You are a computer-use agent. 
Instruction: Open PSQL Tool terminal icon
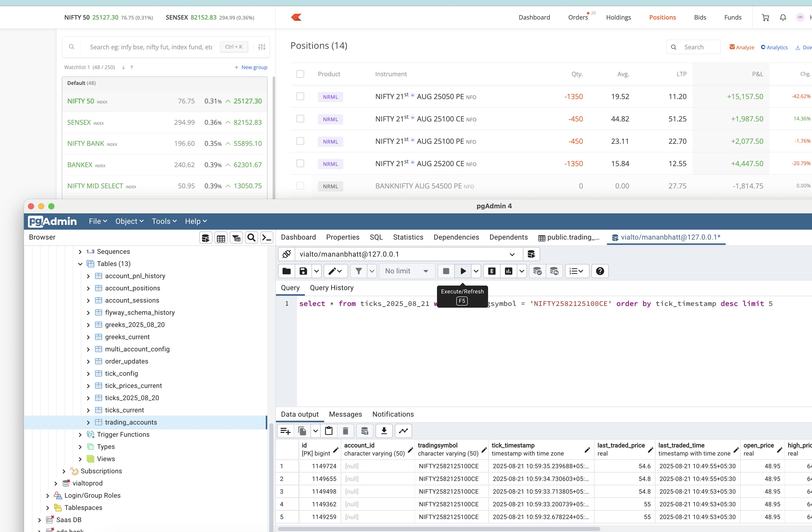point(267,238)
